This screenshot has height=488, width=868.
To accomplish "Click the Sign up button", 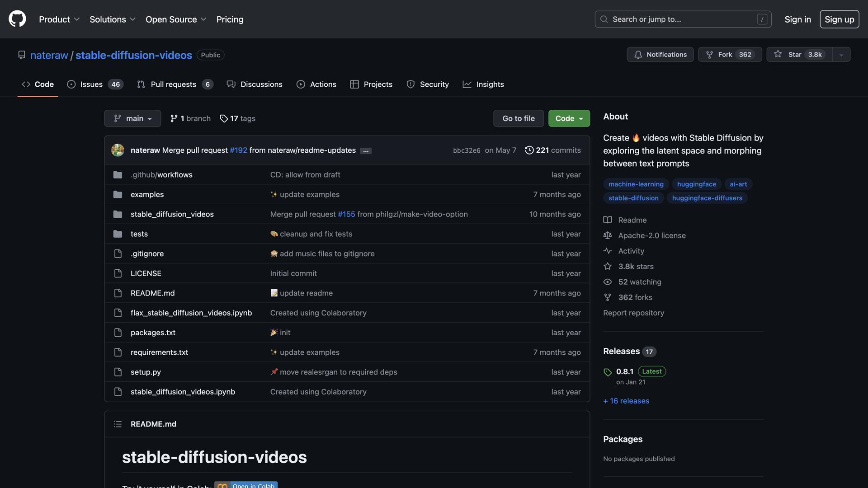I will click(839, 19).
